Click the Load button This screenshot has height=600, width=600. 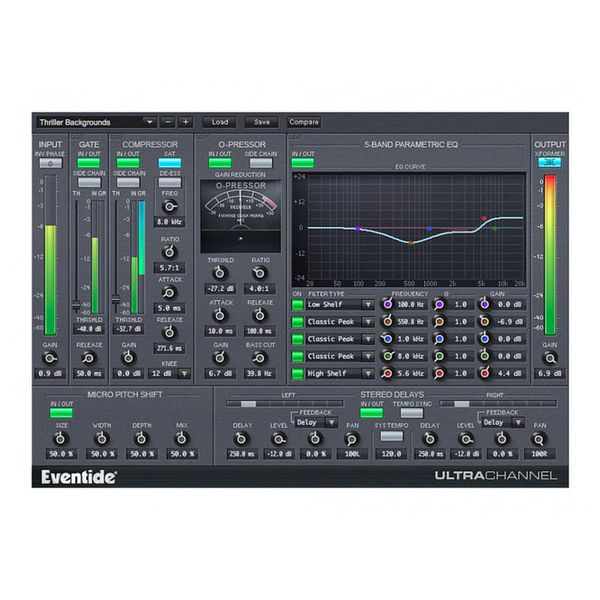click(x=220, y=122)
